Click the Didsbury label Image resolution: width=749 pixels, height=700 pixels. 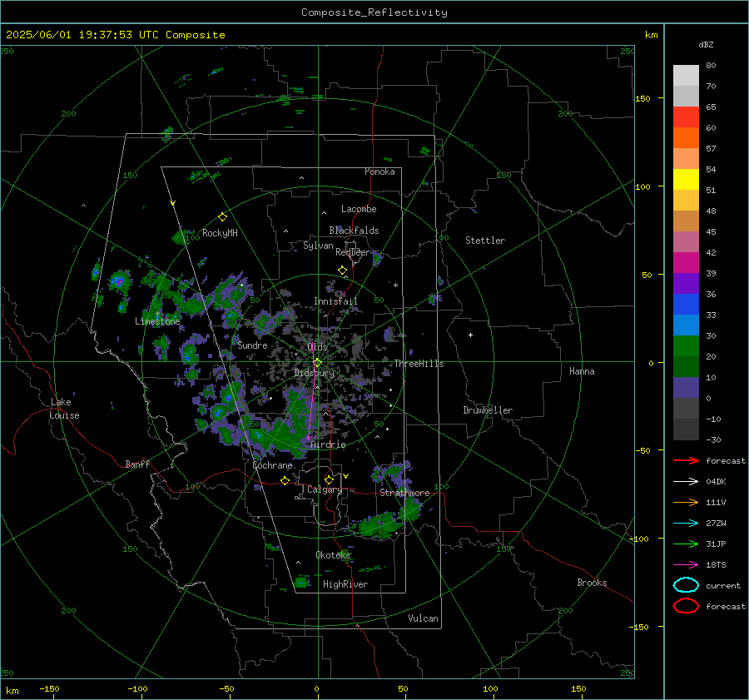click(314, 373)
